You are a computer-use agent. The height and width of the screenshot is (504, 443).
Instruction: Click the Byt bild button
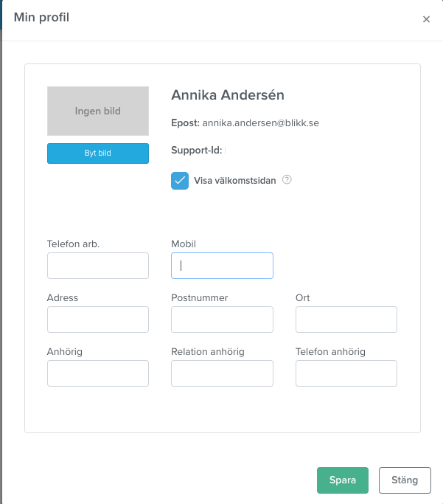click(x=98, y=153)
